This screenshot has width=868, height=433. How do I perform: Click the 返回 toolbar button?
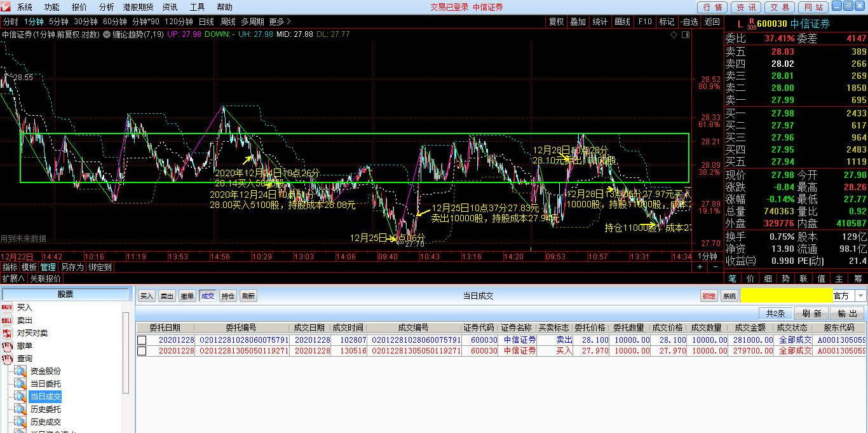712,22
